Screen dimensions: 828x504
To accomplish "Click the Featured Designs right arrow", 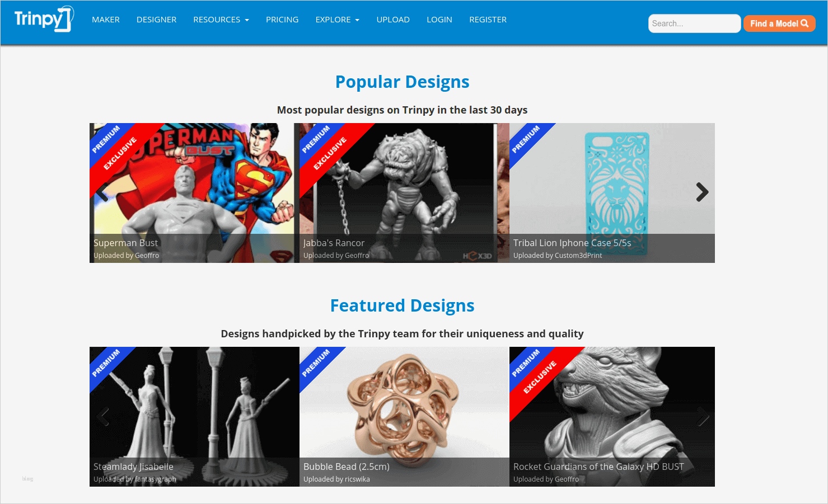I will (x=702, y=416).
